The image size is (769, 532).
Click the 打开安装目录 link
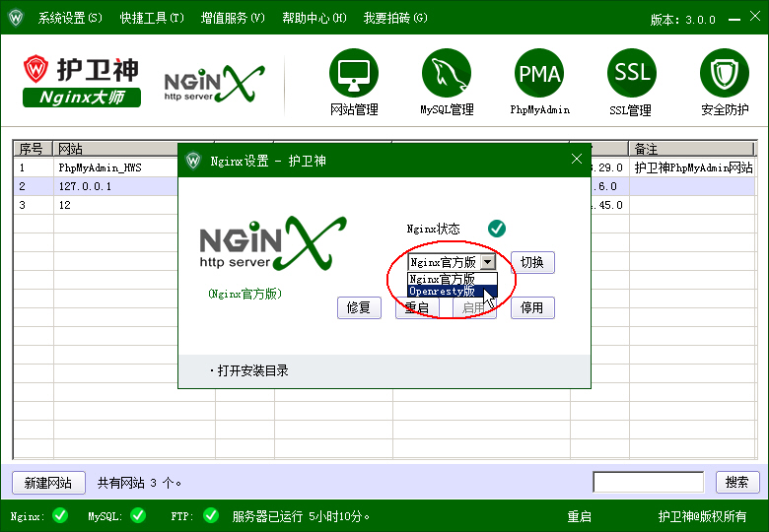click(252, 370)
